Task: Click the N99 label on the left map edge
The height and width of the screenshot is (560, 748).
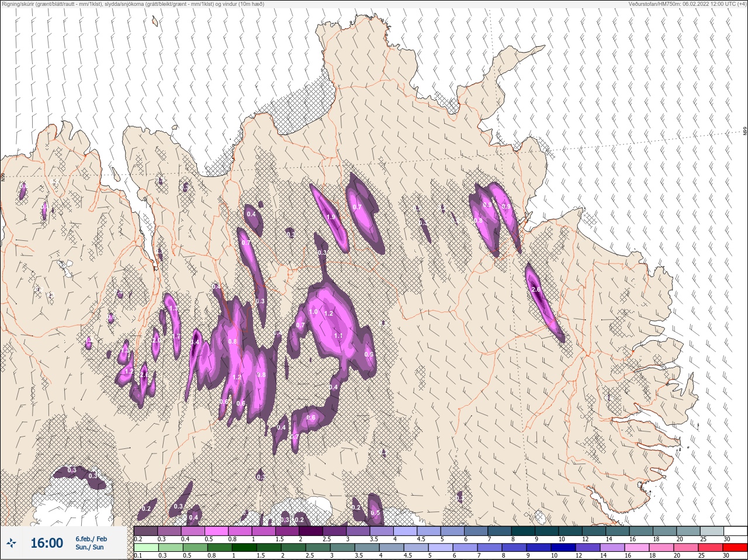Action: (3, 176)
